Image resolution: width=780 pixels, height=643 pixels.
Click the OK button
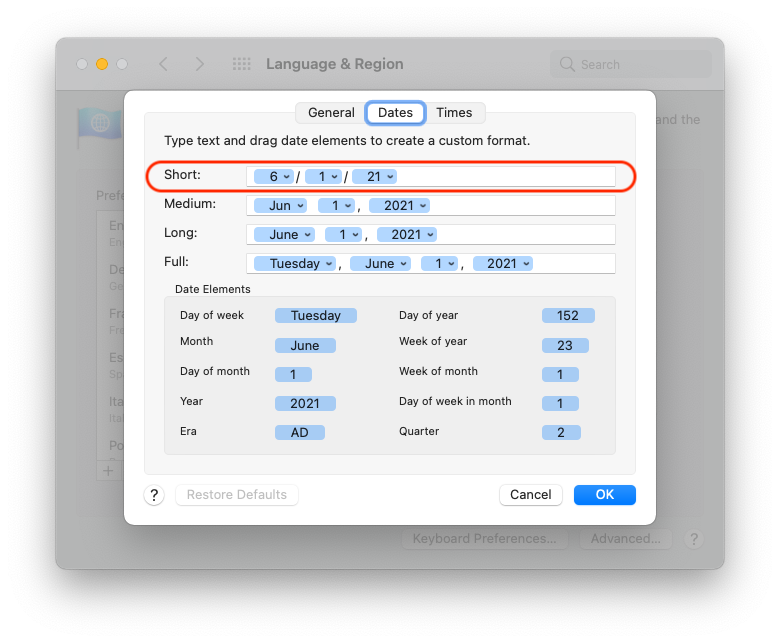(x=604, y=495)
